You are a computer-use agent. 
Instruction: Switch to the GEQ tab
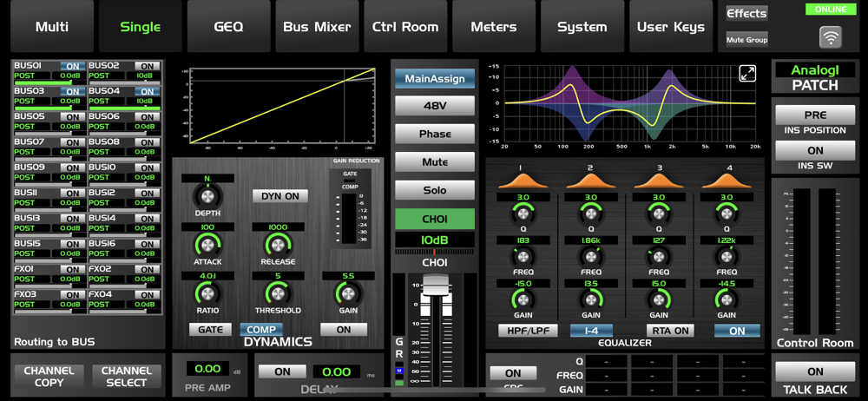click(x=228, y=27)
